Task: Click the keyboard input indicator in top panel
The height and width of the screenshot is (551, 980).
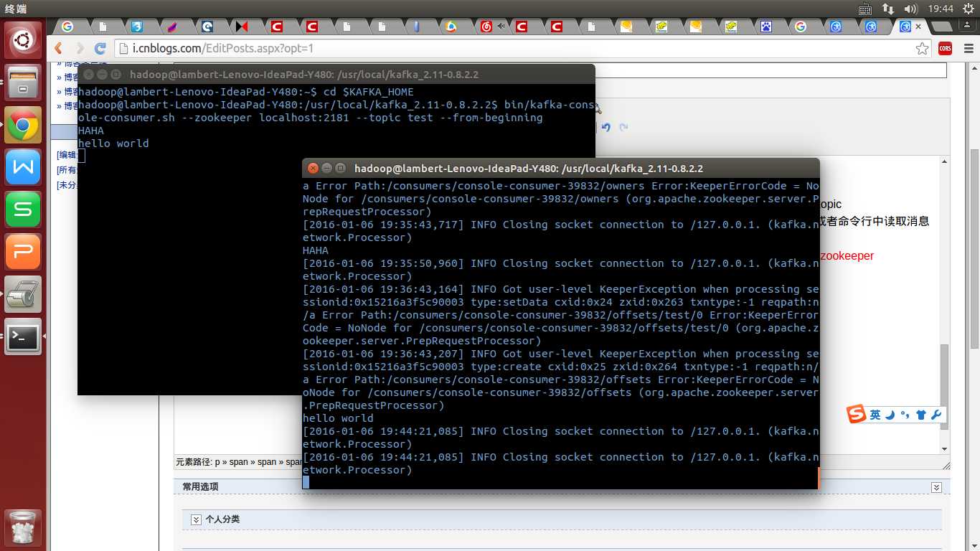Action: (x=864, y=9)
